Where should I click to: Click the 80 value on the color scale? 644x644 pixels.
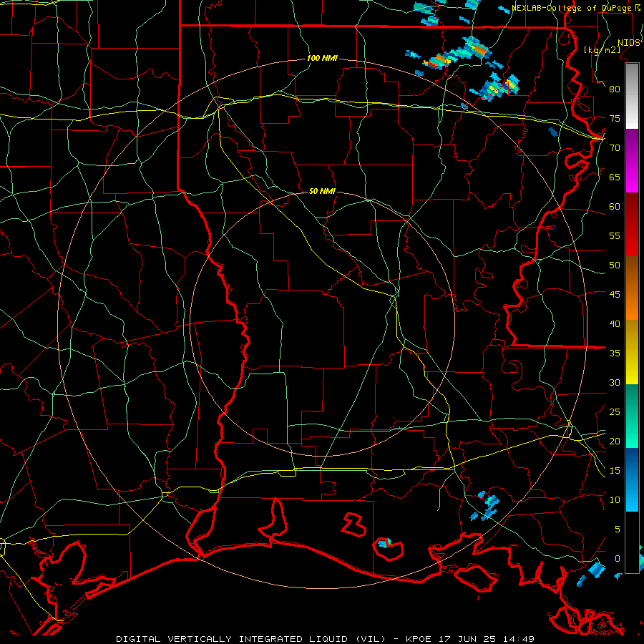(x=615, y=89)
